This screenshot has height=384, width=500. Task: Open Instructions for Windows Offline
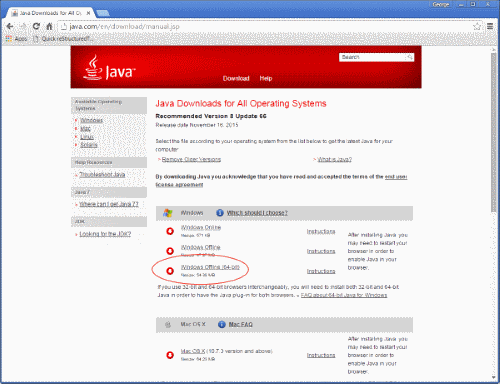coord(321,251)
